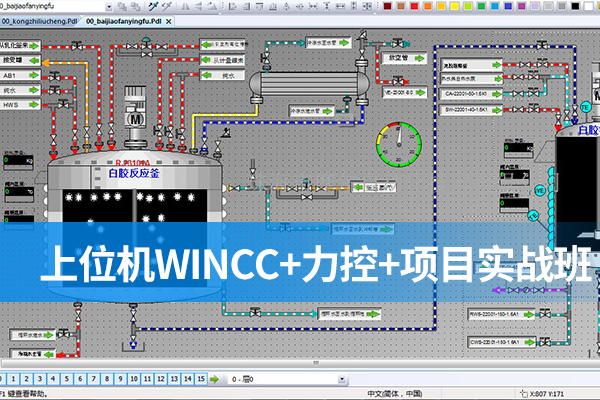Close the 00_baijiaofanyingfu.Pdl tab
This screenshot has width=600, height=400.
(168, 22)
